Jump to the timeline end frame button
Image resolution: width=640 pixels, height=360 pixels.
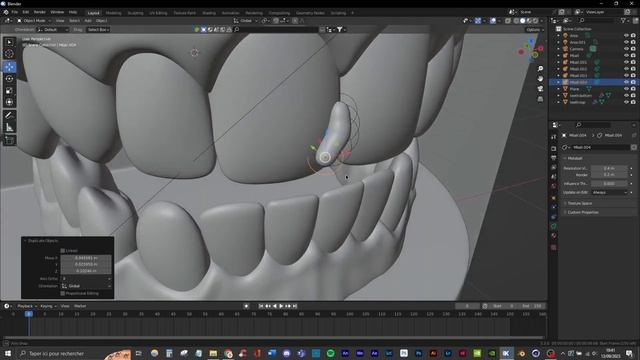[x=295, y=306]
